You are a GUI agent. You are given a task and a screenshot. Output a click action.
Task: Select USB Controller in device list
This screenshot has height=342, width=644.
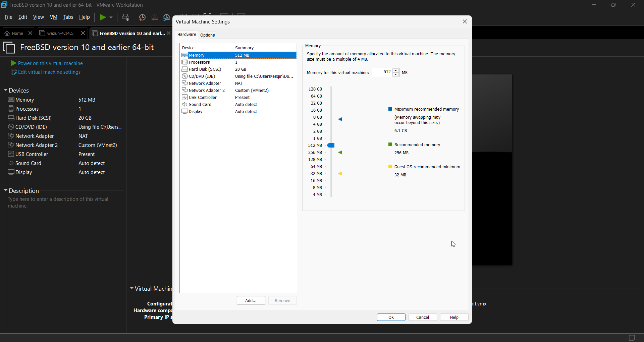click(238, 98)
